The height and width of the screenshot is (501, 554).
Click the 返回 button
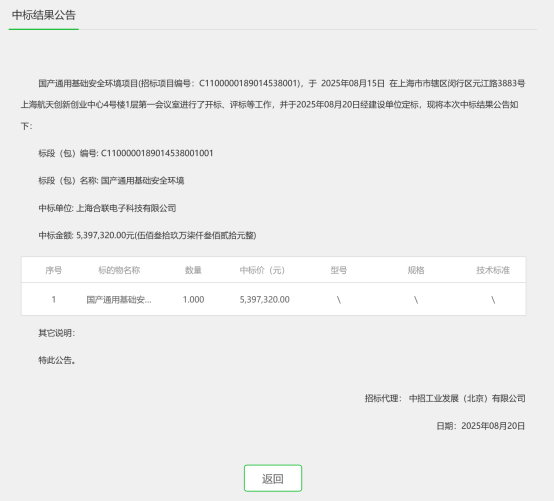tap(273, 478)
